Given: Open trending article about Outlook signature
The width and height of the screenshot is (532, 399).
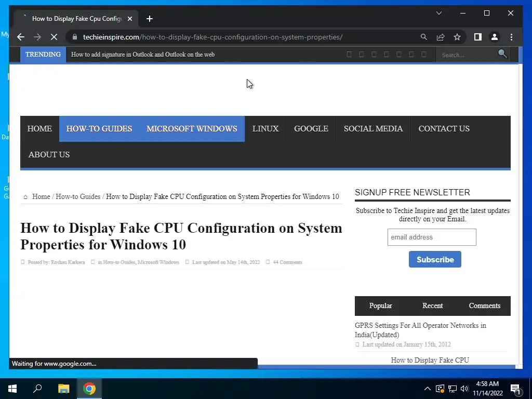Looking at the screenshot, I should (x=143, y=54).
